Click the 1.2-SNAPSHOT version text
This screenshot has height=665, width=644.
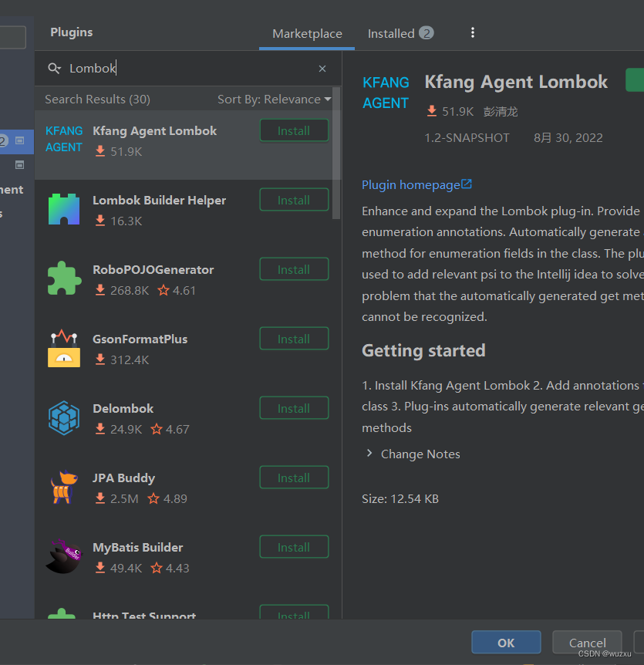point(467,138)
